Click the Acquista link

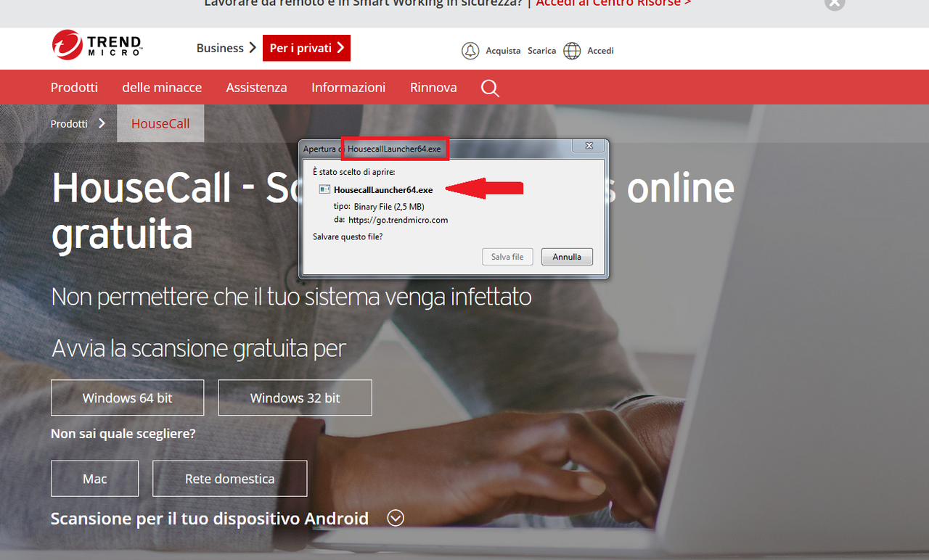tap(503, 51)
